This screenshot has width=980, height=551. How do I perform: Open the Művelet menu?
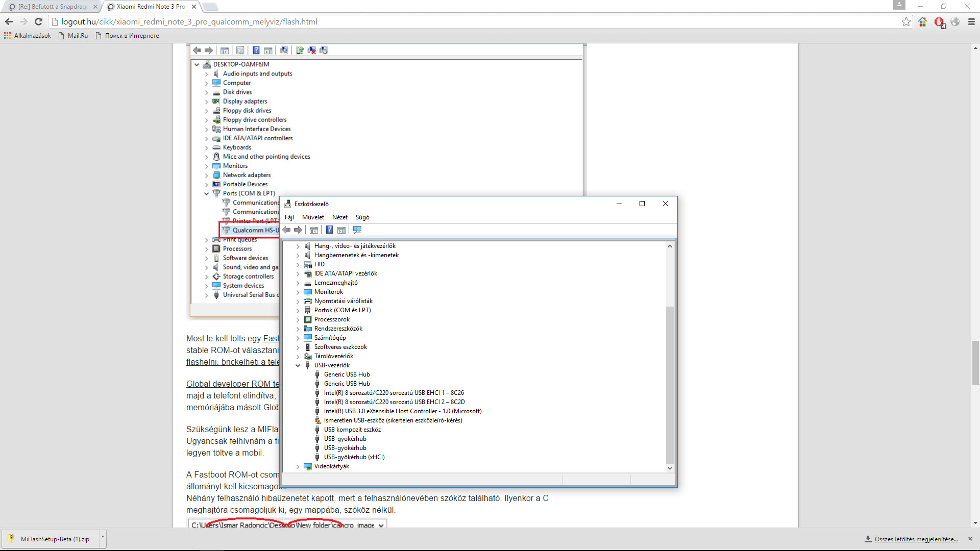[313, 217]
